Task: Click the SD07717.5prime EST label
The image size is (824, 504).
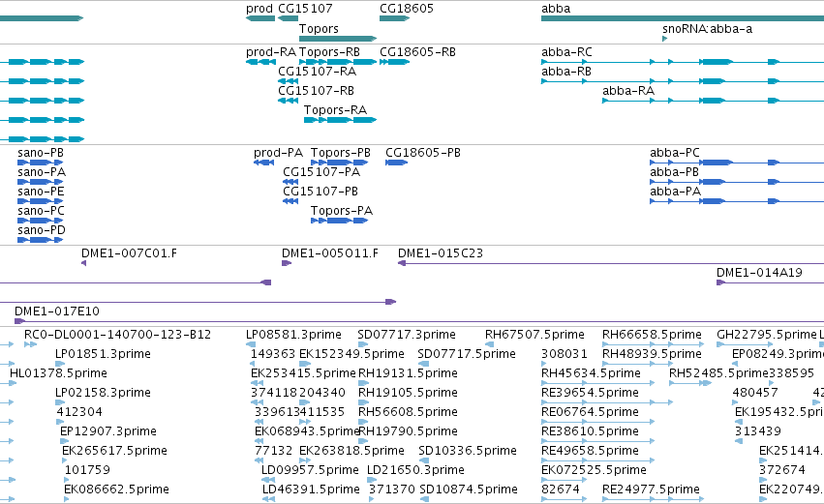Action: coord(467,354)
